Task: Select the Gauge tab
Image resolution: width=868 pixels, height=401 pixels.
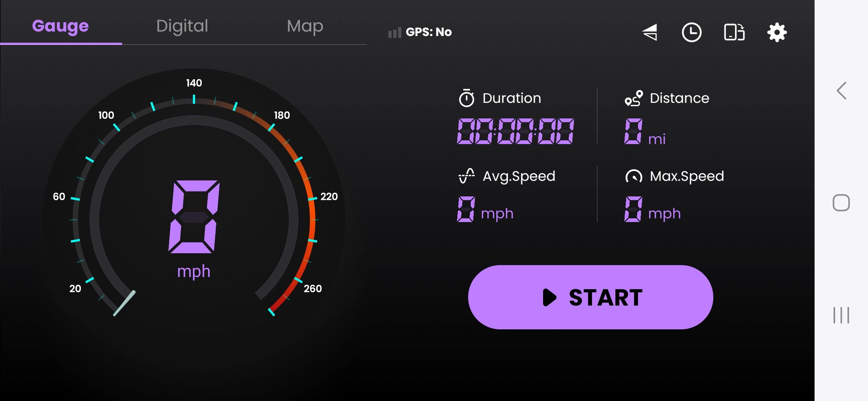Action: point(60,26)
